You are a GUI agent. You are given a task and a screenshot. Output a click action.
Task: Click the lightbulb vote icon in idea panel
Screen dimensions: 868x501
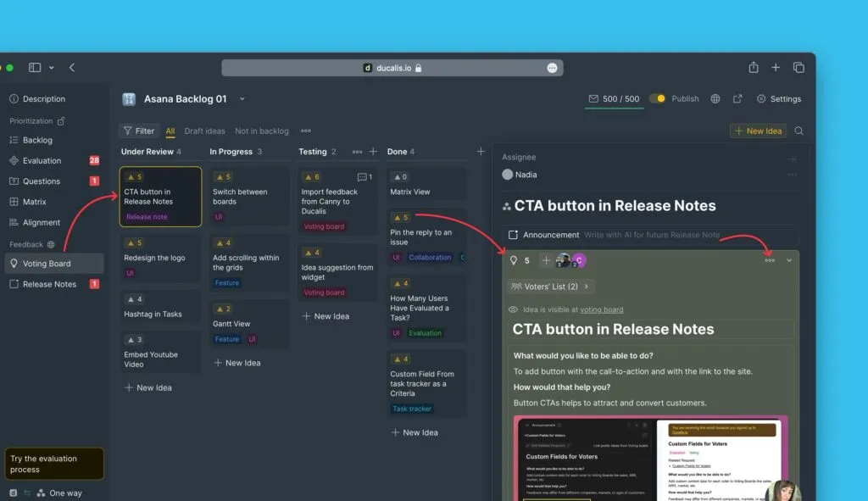click(513, 261)
